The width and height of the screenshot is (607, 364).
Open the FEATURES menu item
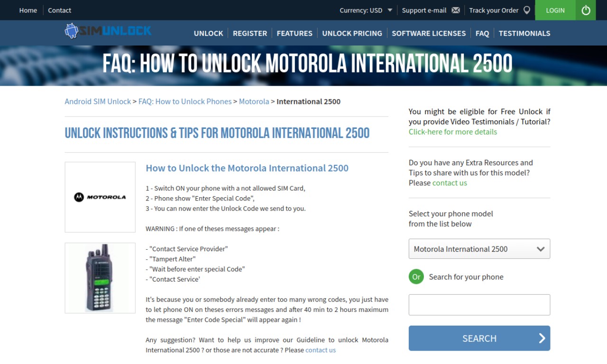[294, 33]
